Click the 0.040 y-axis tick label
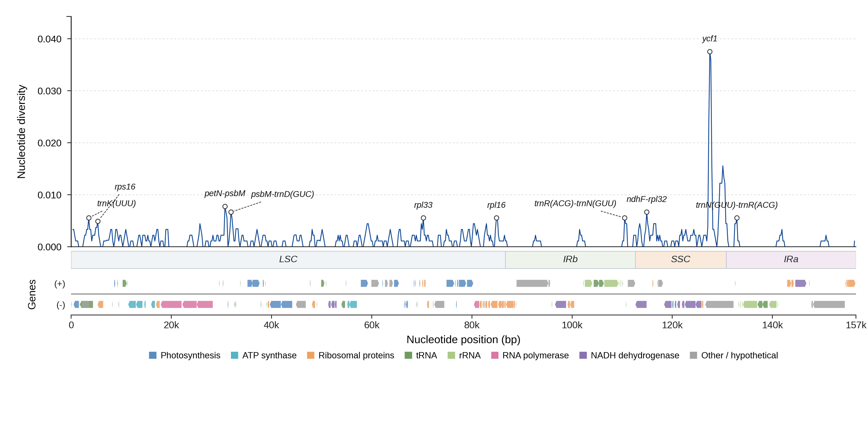Image resolution: width=868 pixels, height=422 pixels. (50, 39)
